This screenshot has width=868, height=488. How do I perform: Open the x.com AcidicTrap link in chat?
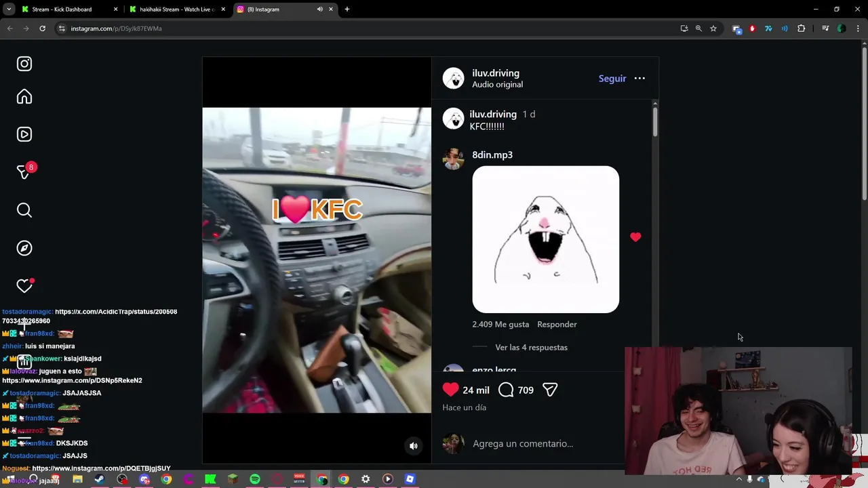pos(90,316)
